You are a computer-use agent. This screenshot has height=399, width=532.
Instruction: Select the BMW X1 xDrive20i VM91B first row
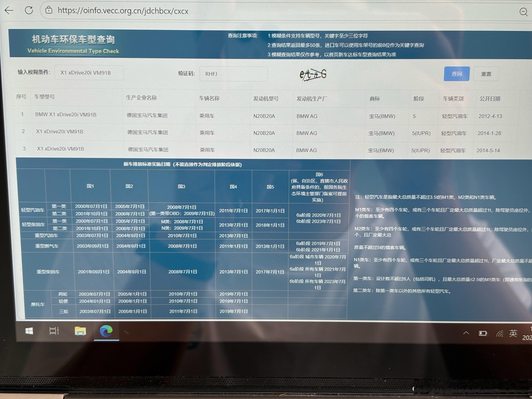[66, 115]
